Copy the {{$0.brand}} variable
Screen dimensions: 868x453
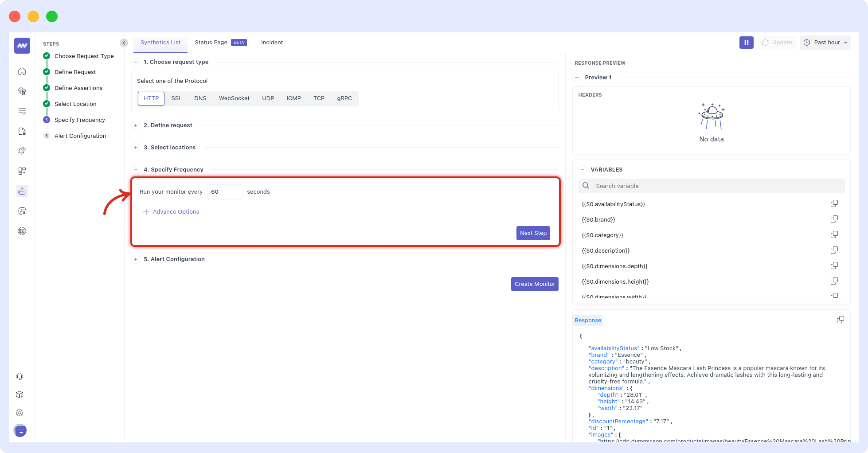coord(834,219)
